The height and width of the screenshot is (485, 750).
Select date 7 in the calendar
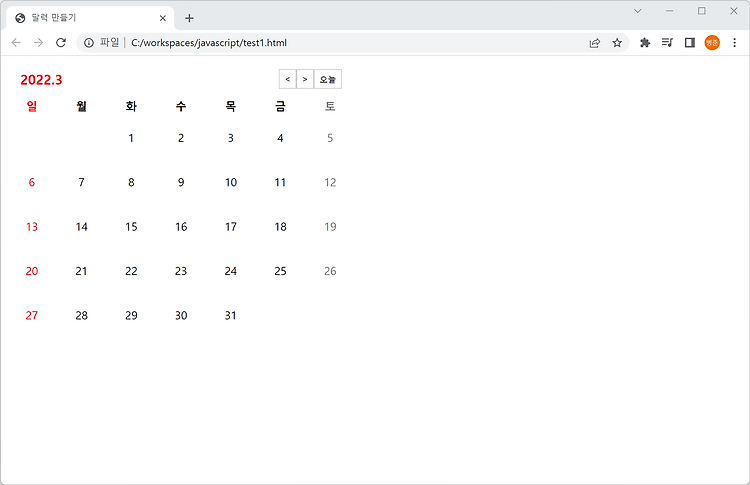point(81,182)
